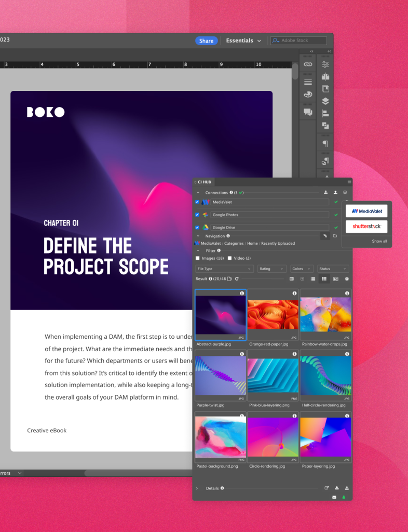Click the Adobe Stock search field
The height and width of the screenshot is (532, 408).
click(x=298, y=41)
